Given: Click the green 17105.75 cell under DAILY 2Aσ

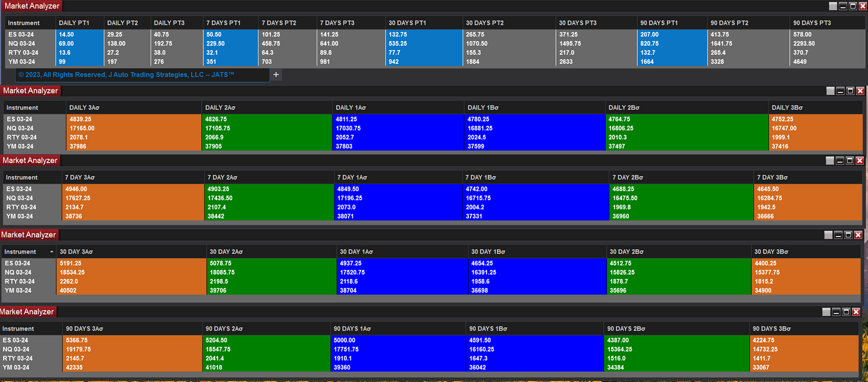Looking at the screenshot, I should point(267,128).
